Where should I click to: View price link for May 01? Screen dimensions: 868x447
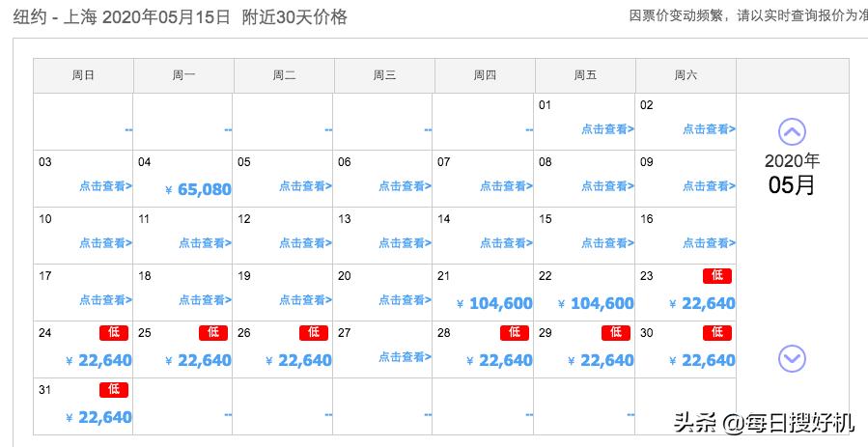[607, 129]
